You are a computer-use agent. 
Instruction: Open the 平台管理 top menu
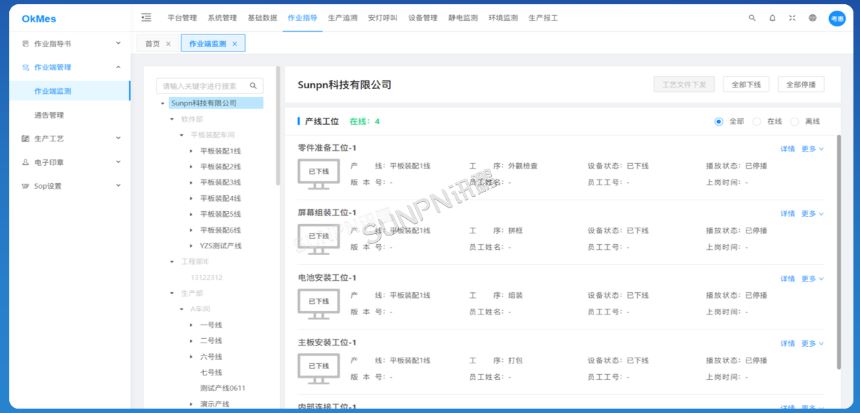182,18
